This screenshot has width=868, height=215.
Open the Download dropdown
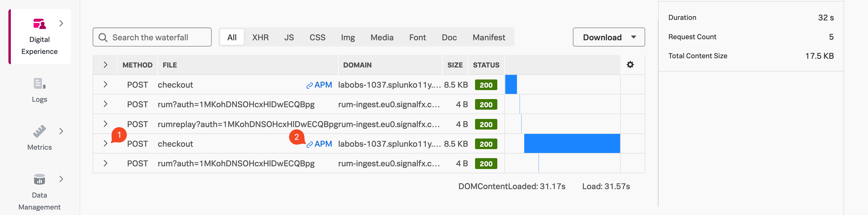[608, 38]
